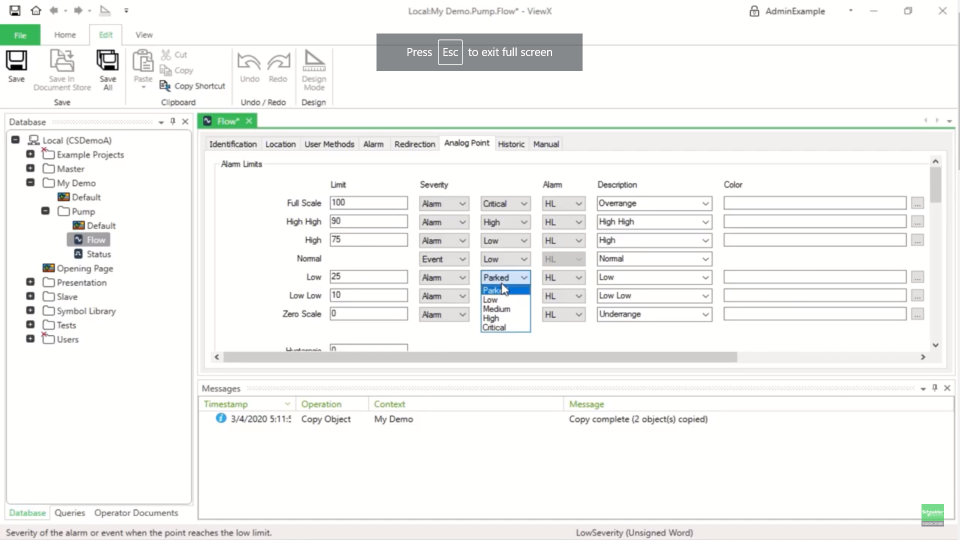Expand the Presentation folder
The image size is (960, 540).
30,282
